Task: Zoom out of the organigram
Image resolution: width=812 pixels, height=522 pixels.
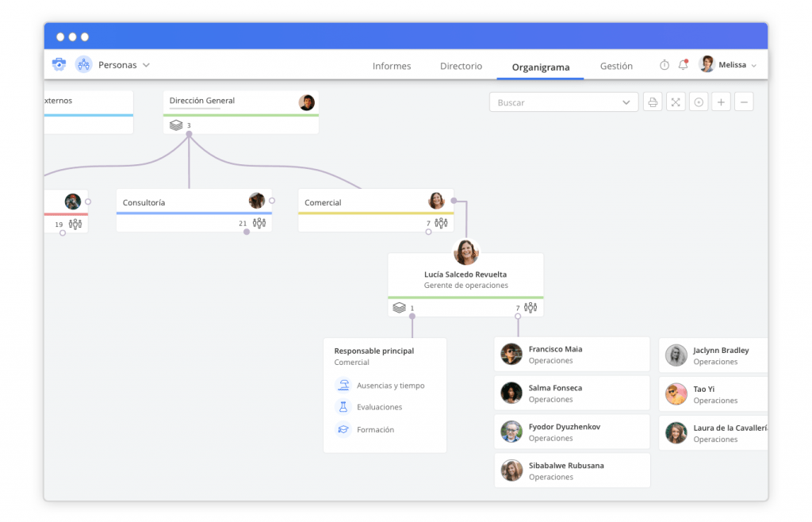Action: [744, 102]
